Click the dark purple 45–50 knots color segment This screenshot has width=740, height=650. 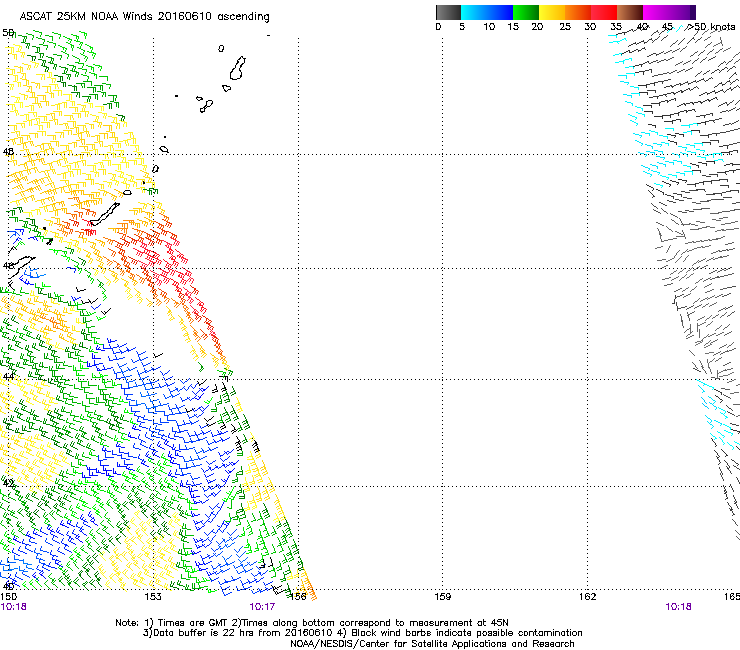[x=682, y=12]
